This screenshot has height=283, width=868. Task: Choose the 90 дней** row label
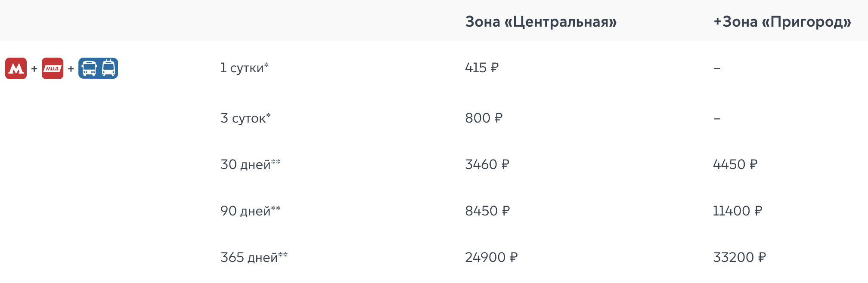click(250, 211)
